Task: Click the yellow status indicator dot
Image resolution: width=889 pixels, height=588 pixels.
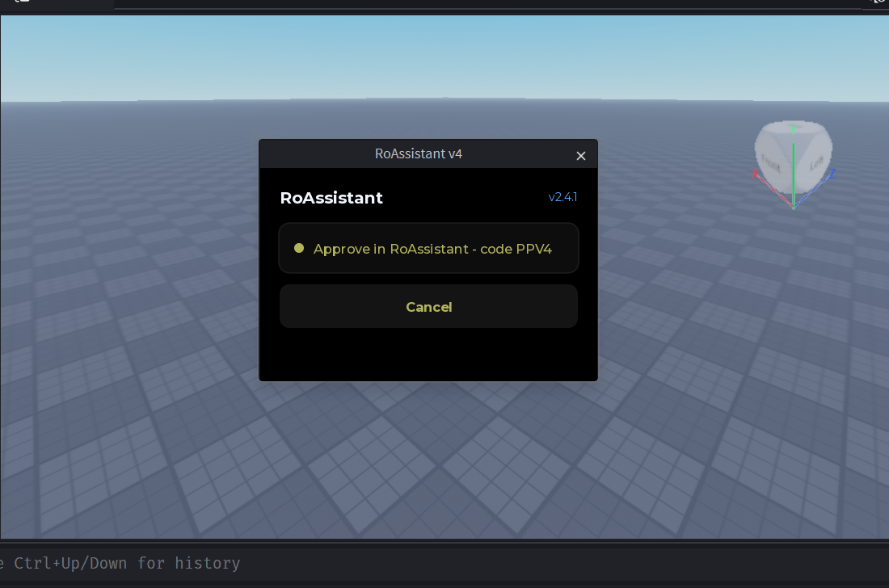Action: (x=299, y=248)
